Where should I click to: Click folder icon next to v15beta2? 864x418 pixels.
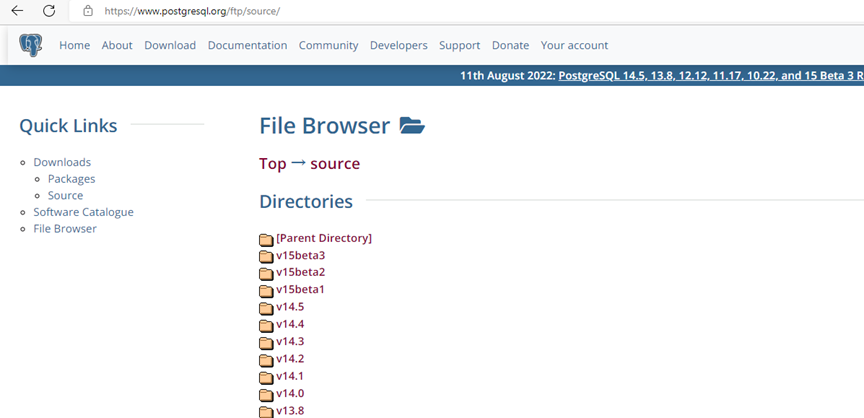click(266, 273)
